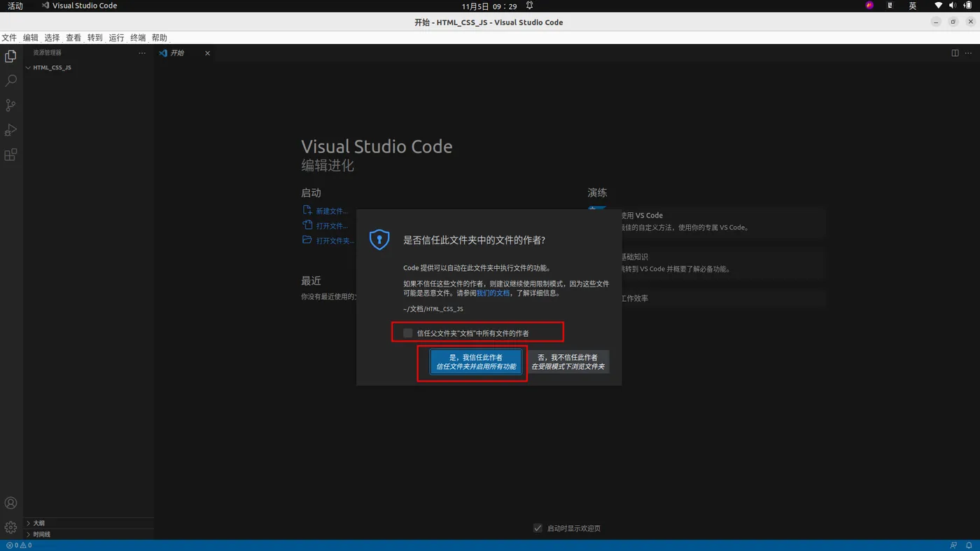Check 信任父文件夹"文档"中所有文件的作者 checkbox
The width and height of the screenshot is (980, 551).
point(408,333)
